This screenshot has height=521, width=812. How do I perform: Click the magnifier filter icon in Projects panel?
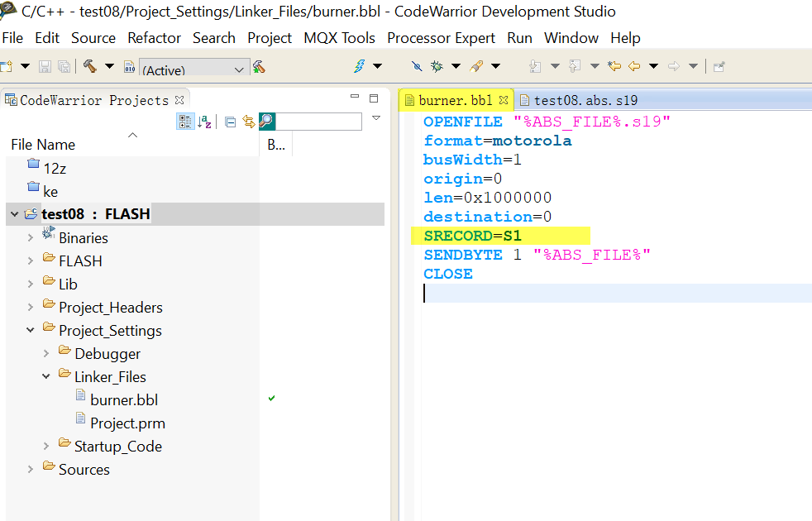click(267, 122)
